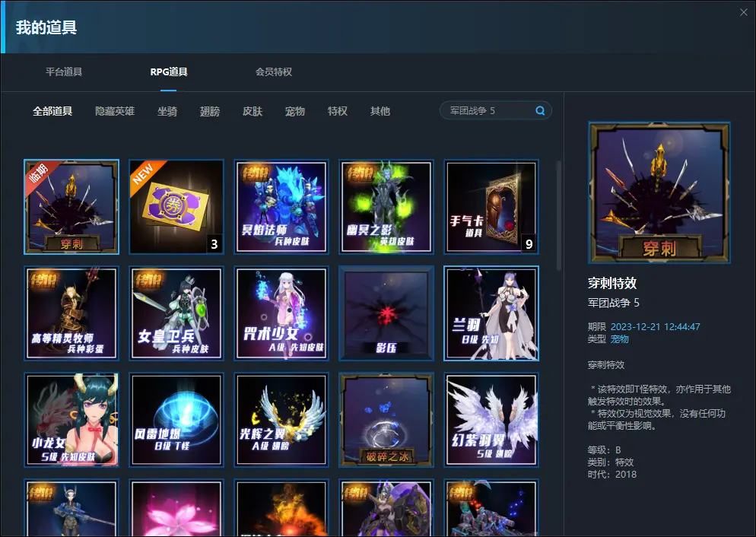
Task: Click the 我的道具 window title
Action: (46, 27)
